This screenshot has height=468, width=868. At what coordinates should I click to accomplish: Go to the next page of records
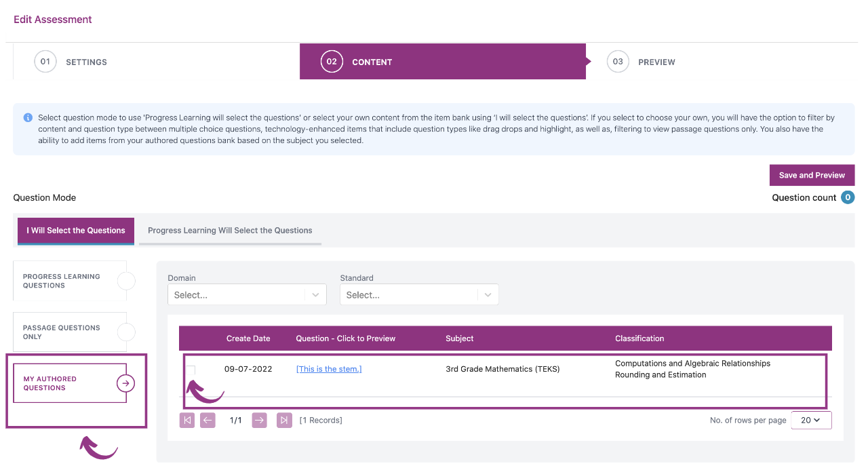[259, 420]
